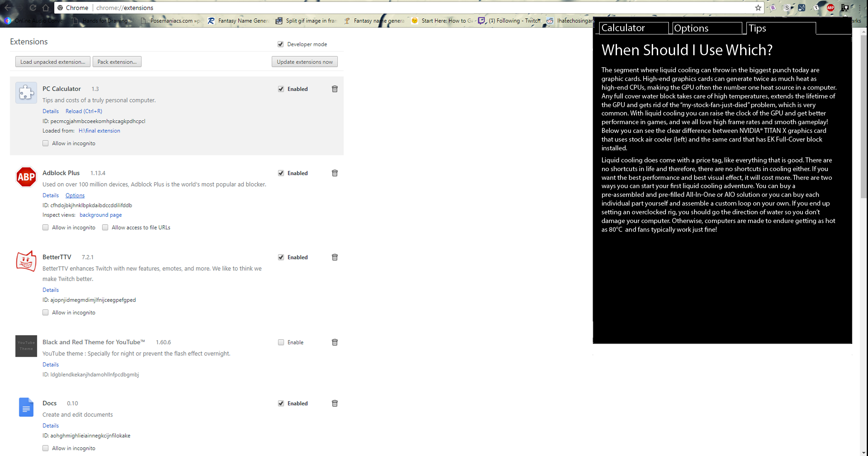Open the purple square extension icon in toolbar
The width and height of the screenshot is (868, 456).
tap(773, 7)
